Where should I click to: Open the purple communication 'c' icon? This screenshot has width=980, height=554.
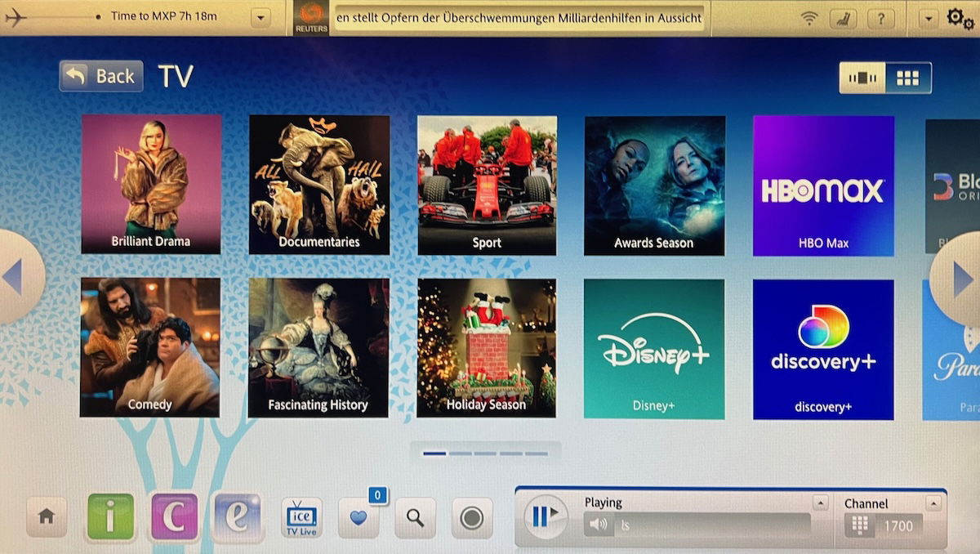(174, 517)
